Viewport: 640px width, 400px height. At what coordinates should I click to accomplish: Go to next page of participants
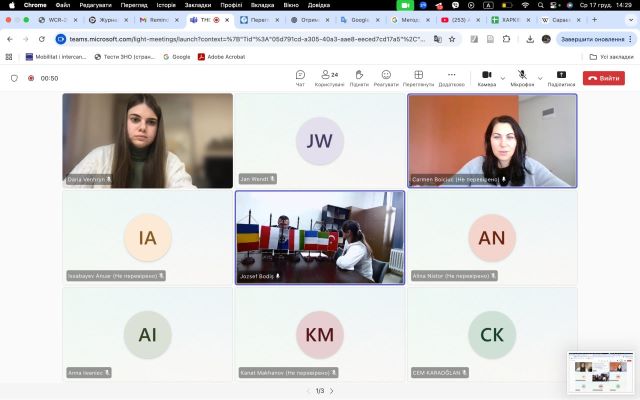coord(332,391)
